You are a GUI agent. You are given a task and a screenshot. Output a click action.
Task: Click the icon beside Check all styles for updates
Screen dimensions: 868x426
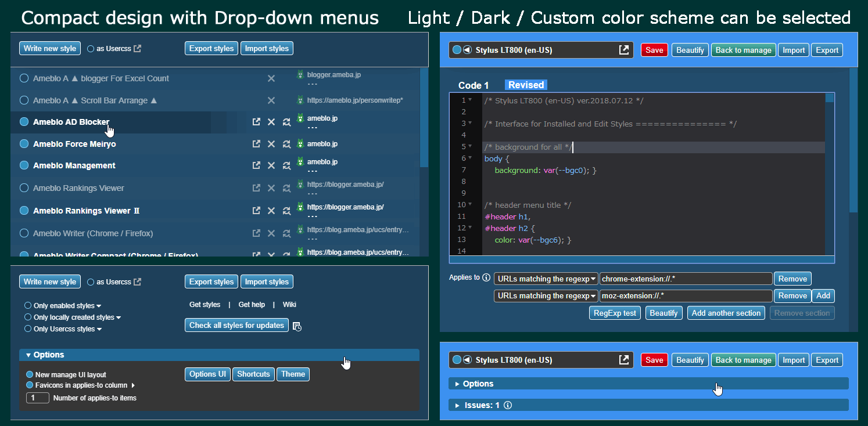point(297,326)
